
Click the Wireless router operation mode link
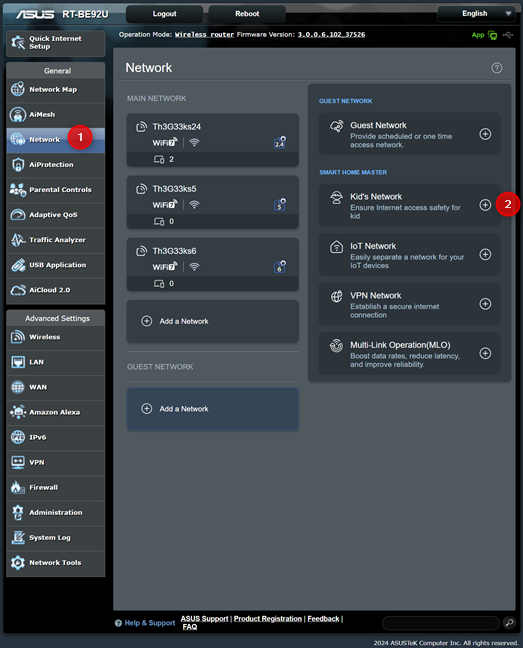[x=204, y=35]
